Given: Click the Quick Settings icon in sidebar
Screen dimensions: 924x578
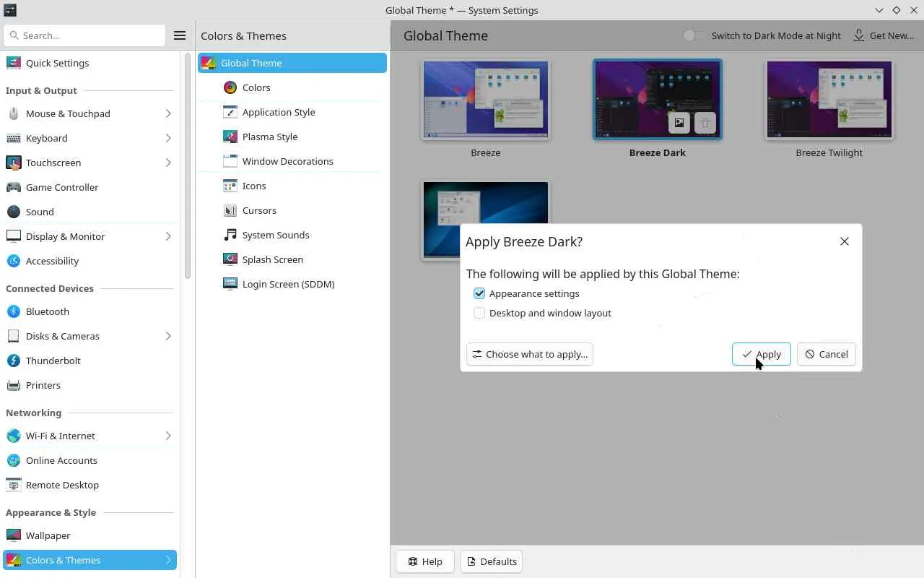Looking at the screenshot, I should click(x=14, y=63).
